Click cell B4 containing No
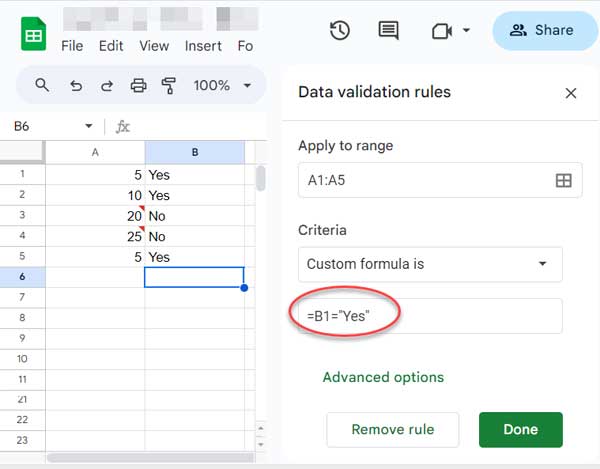This screenshot has height=469, width=600. point(195,236)
